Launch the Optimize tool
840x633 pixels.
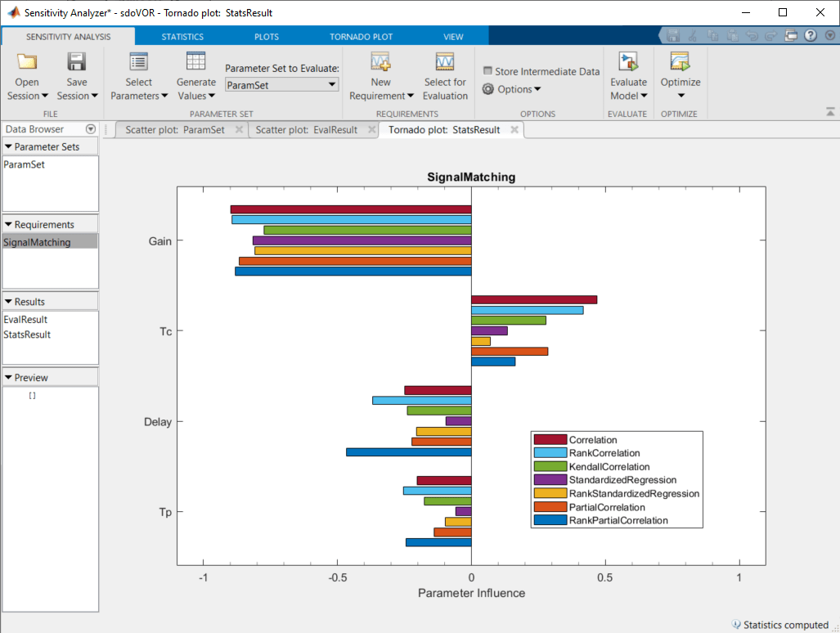pyautogui.click(x=680, y=78)
